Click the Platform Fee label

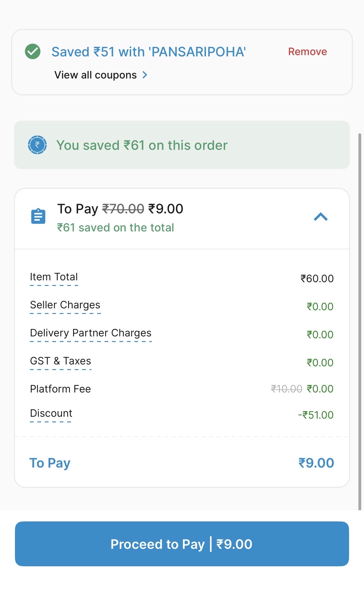60,389
